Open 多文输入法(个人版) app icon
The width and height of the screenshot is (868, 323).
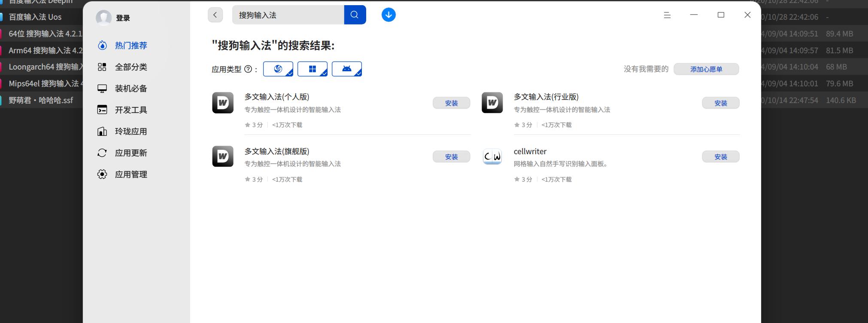pyautogui.click(x=223, y=103)
